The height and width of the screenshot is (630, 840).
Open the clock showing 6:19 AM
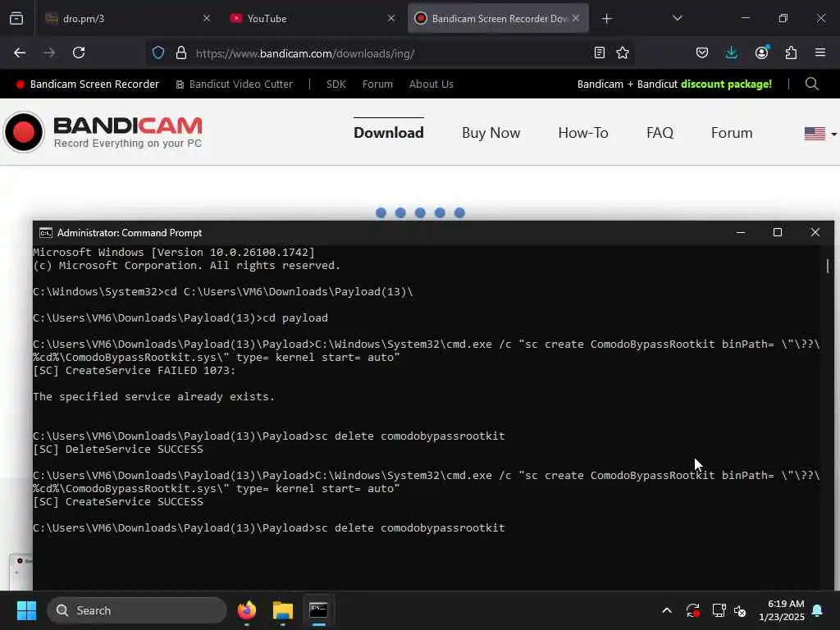pyautogui.click(x=782, y=610)
